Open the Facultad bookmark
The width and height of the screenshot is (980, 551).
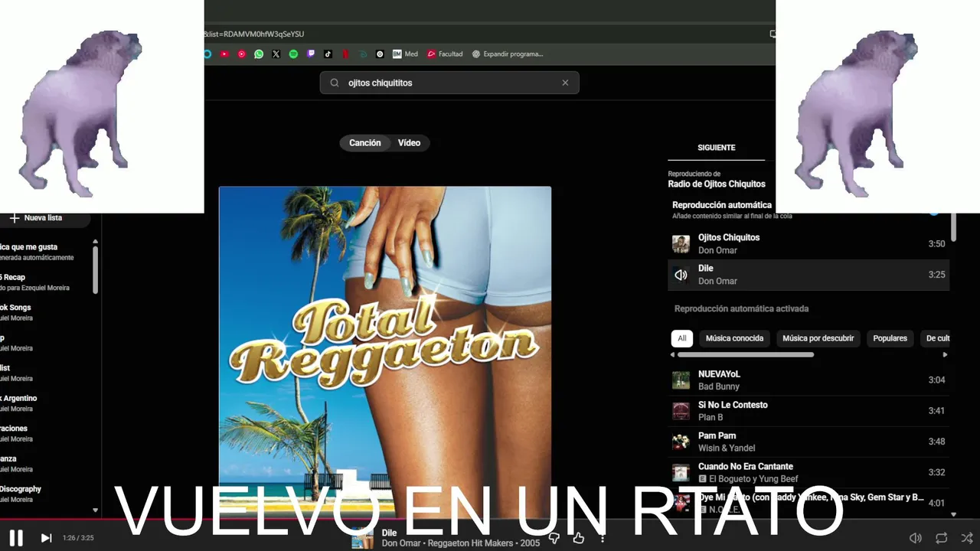[x=445, y=54]
